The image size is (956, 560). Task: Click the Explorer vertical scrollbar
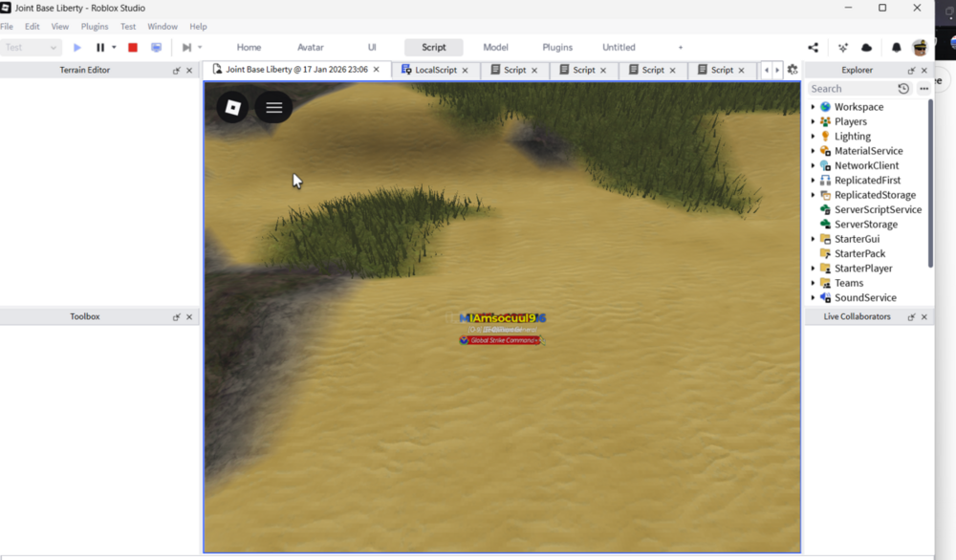[x=930, y=183]
